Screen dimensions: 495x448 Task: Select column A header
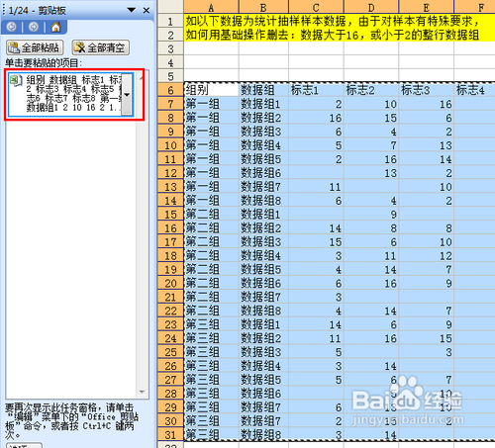(211, 7)
